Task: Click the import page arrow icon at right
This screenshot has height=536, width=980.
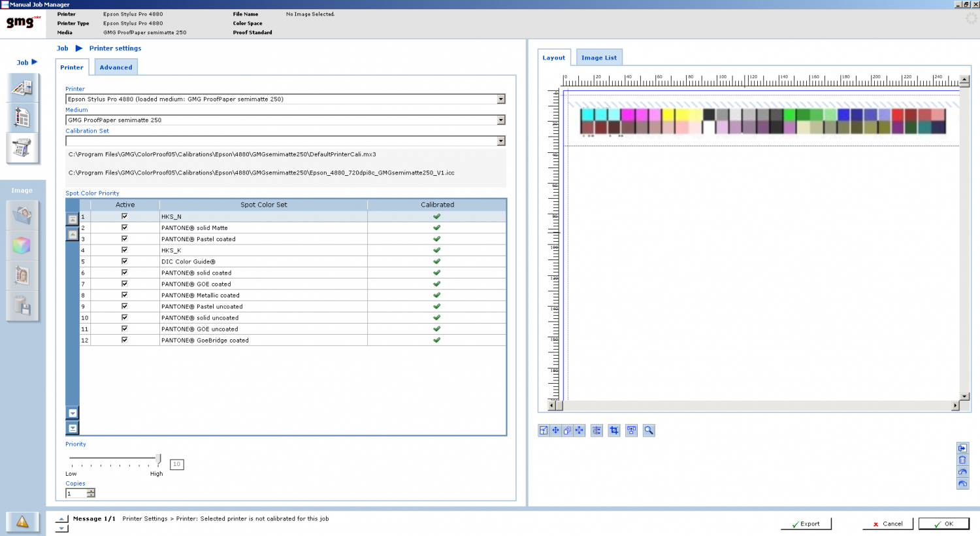Action: click(x=962, y=448)
